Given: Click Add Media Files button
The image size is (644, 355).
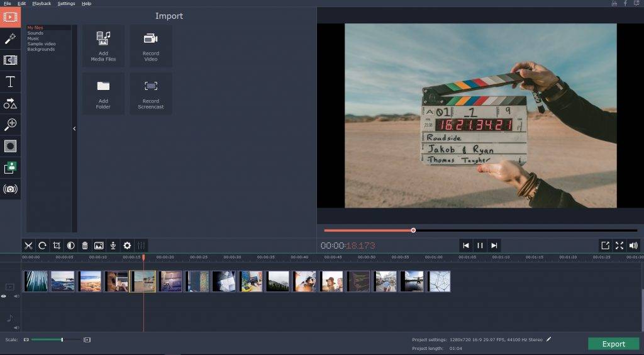Looking at the screenshot, I should 103,46.
